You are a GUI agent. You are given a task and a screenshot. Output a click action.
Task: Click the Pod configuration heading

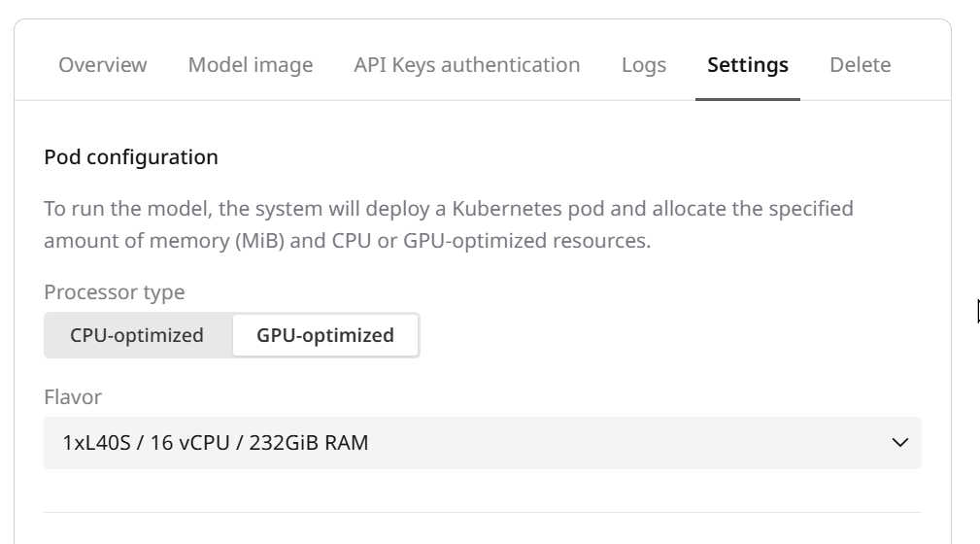131,156
